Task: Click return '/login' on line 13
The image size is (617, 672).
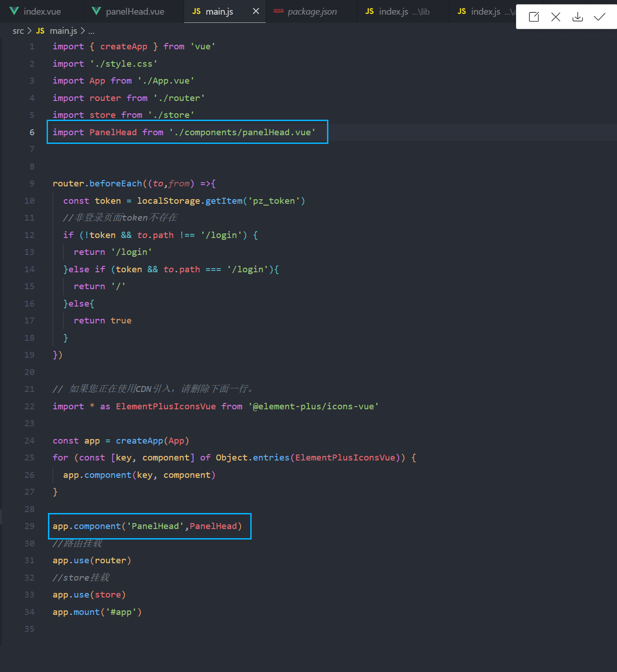Action: click(x=113, y=252)
